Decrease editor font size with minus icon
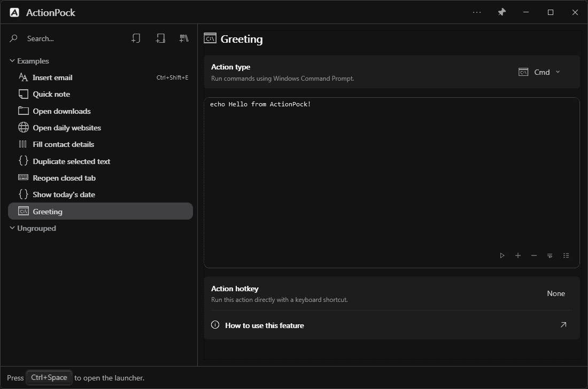The image size is (588, 389). coord(534,255)
